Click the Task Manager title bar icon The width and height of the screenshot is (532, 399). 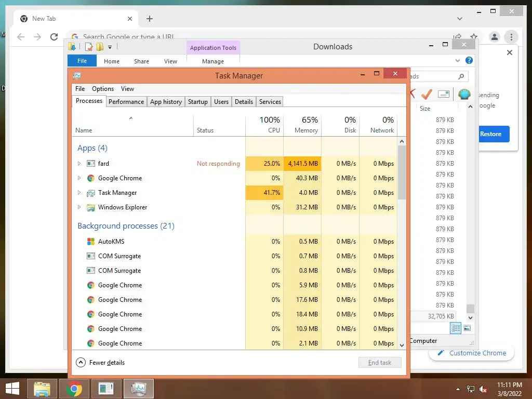(x=77, y=76)
